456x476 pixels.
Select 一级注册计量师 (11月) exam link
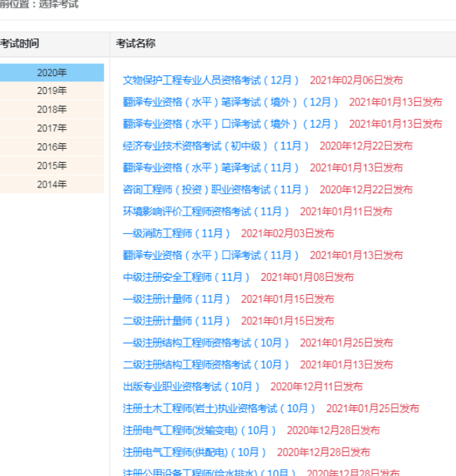point(177,299)
